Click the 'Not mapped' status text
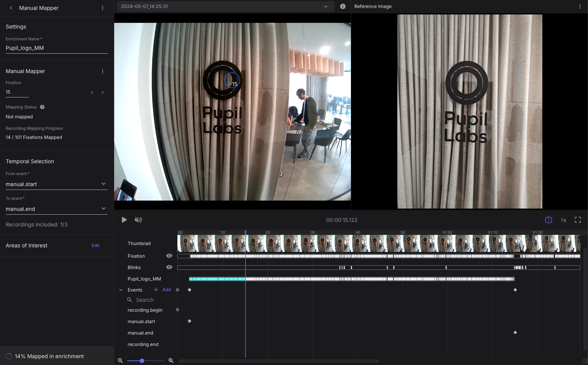Viewport: 588px width, 365px height. [19, 117]
